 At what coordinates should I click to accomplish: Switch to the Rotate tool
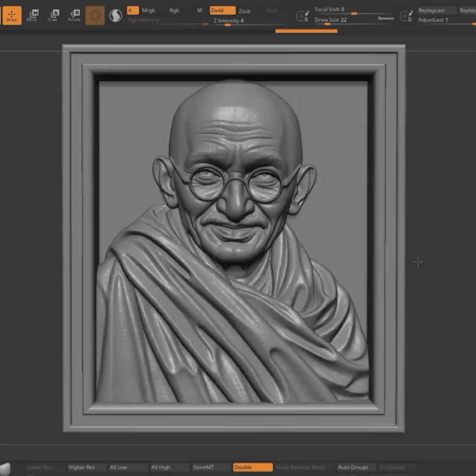tap(74, 16)
